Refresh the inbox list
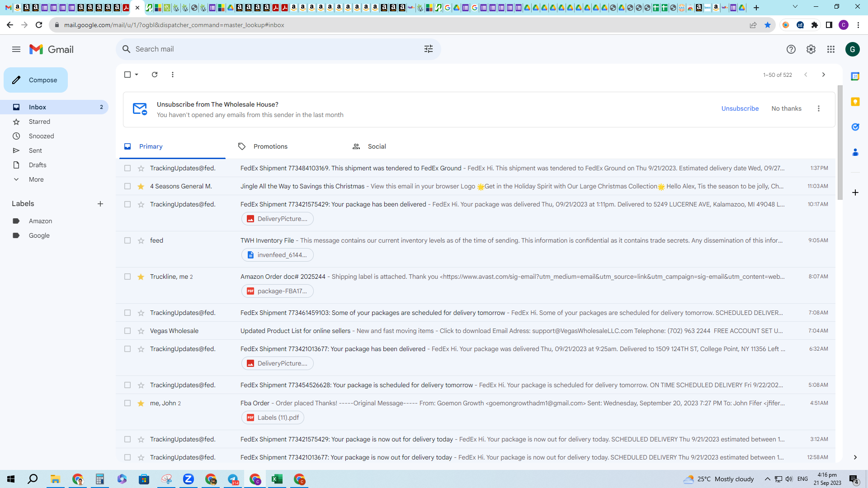The image size is (868, 488). coord(155,75)
